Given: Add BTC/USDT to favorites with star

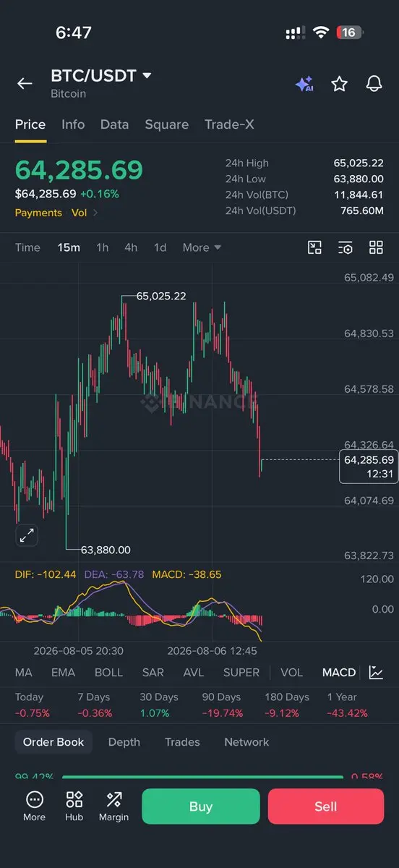Looking at the screenshot, I should click(339, 84).
